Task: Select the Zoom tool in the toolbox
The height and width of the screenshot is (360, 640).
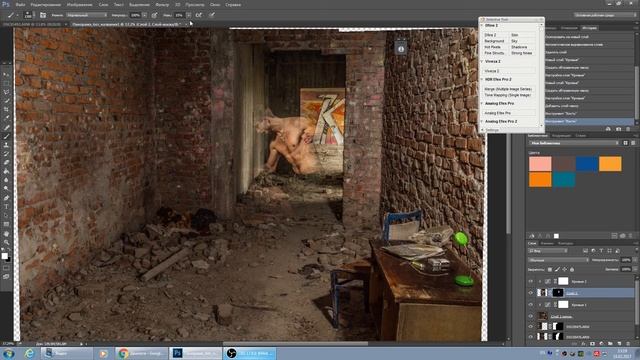Action: [x=7, y=242]
